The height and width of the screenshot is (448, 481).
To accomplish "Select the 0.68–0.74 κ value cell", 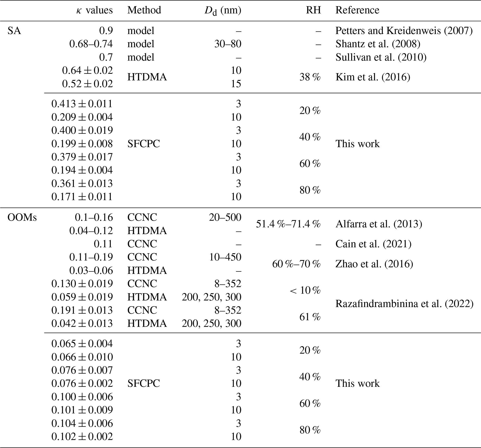I will coord(91,44).
